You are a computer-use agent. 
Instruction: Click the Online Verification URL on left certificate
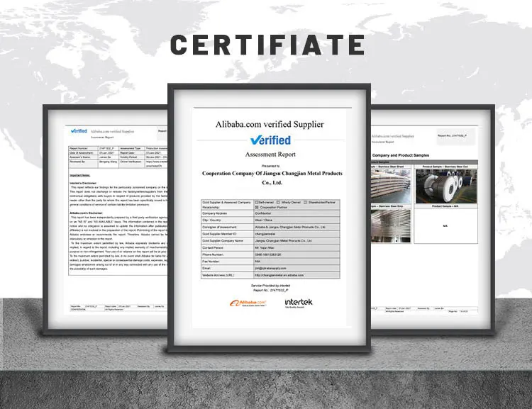coord(157,164)
